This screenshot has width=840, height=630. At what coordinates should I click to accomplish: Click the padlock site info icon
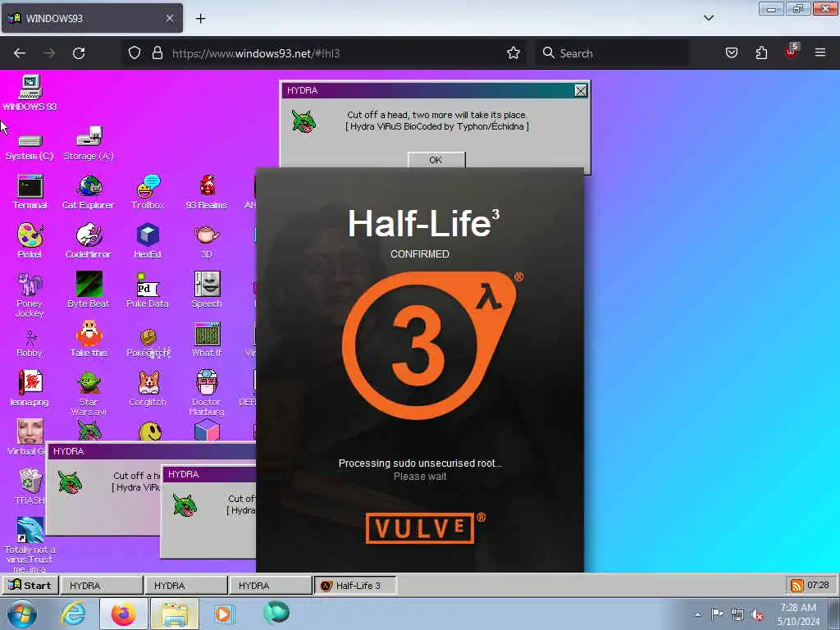(x=157, y=53)
